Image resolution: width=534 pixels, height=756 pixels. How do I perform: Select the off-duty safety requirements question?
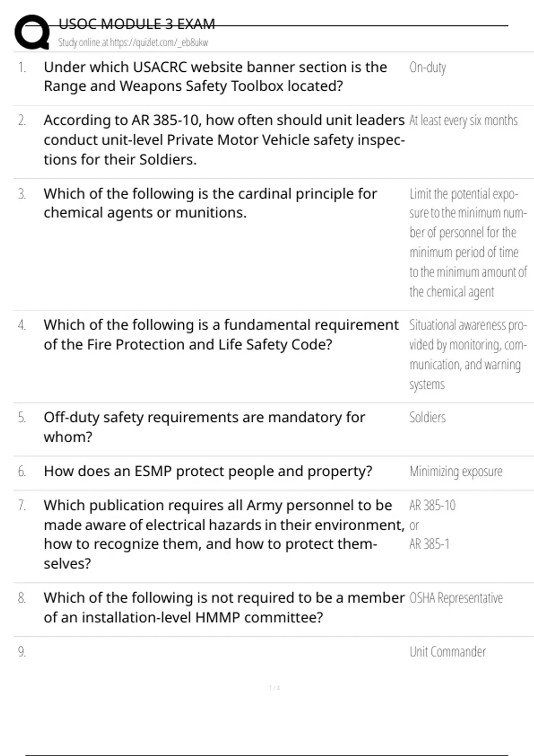click(x=204, y=427)
